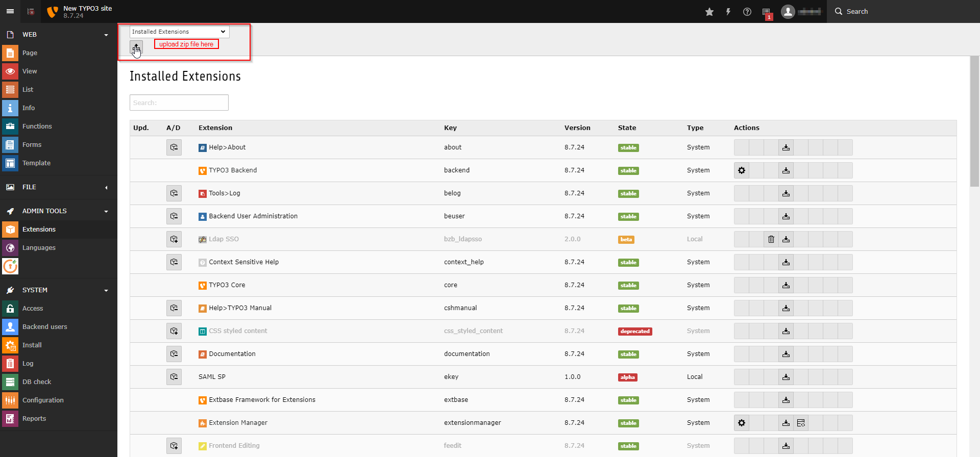Deactivate Help>TYPO3 Manual extension
This screenshot has height=457, width=980.
tap(174, 308)
